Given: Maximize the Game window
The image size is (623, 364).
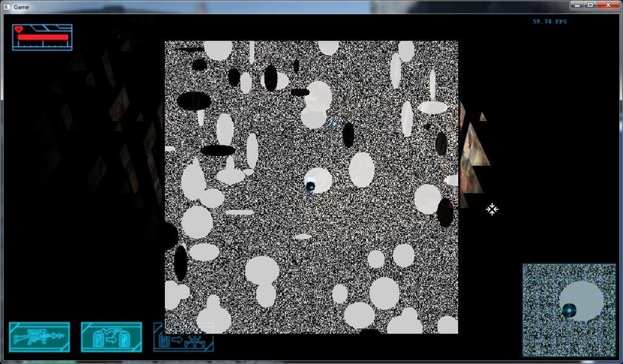Looking at the screenshot, I should point(590,5).
